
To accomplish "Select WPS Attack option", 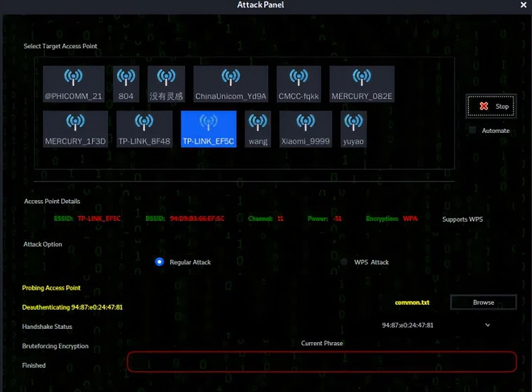I will pyautogui.click(x=344, y=262).
